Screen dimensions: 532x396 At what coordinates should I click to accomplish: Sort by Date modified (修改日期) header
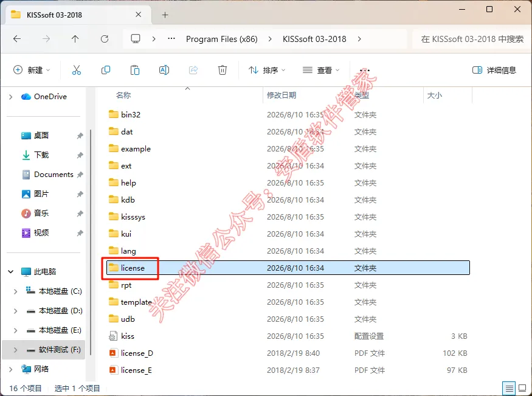[x=282, y=96]
